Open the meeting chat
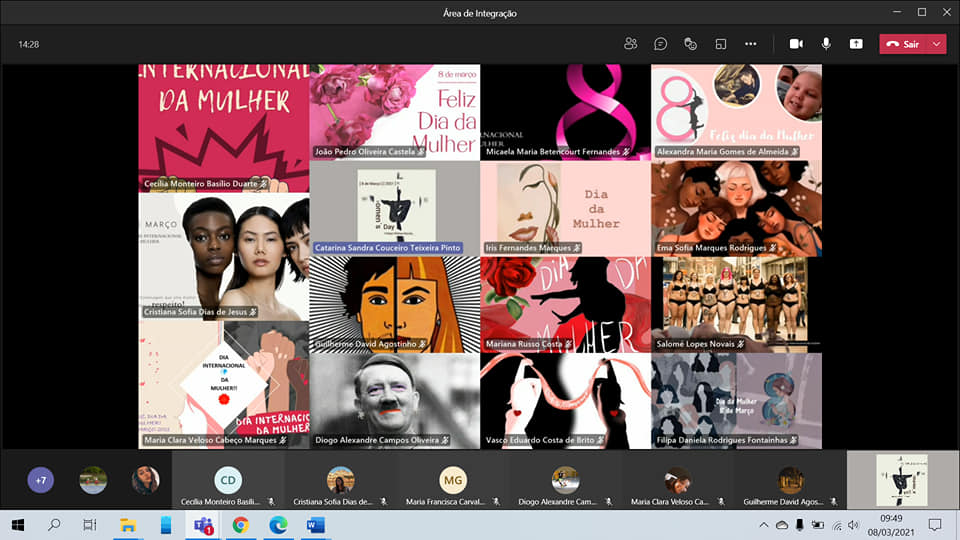Image resolution: width=960 pixels, height=540 pixels. (x=661, y=44)
